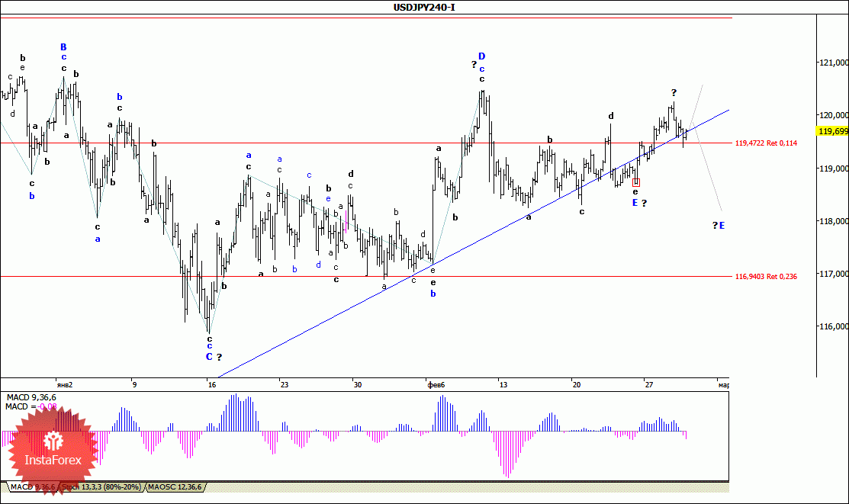Image resolution: width=849 pixels, height=504 pixels.
Task: Switch to the MACD 9,36,6 indicator tab
Action: (x=33, y=487)
